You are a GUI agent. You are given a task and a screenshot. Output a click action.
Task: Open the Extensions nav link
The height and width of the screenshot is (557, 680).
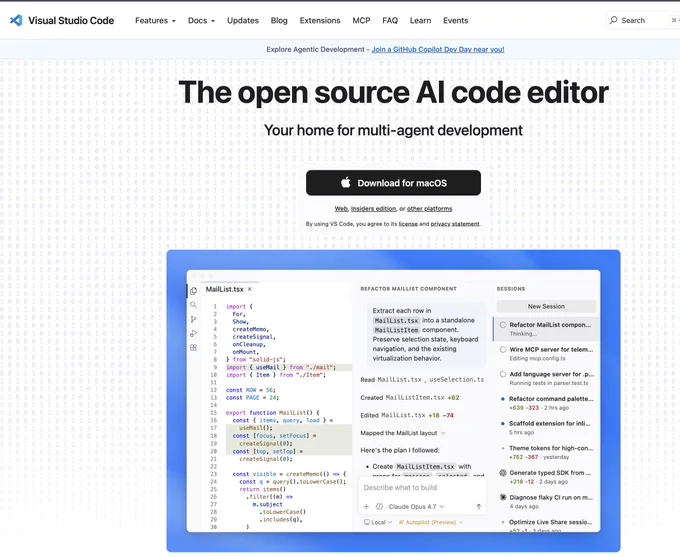tap(320, 20)
